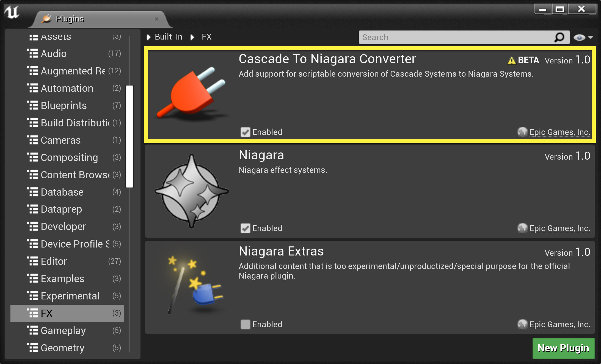Click the Niagara plugin sparkle icon

(191, 191)
